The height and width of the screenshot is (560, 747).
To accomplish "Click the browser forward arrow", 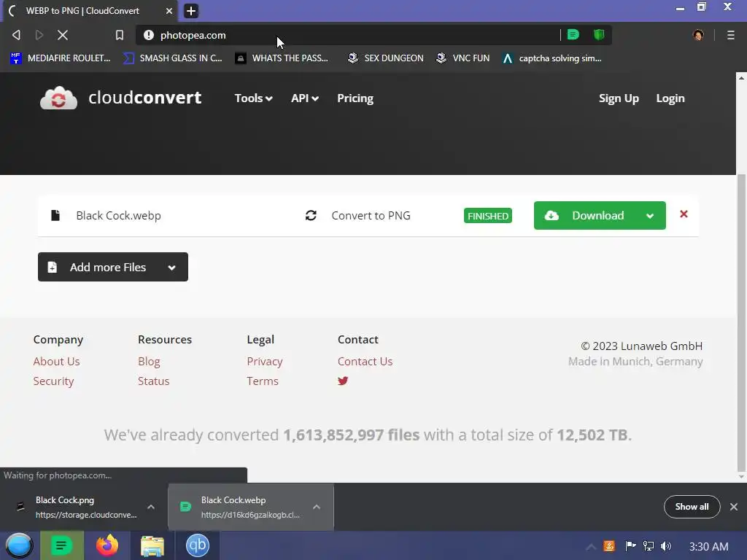I will tap(39, 35).
